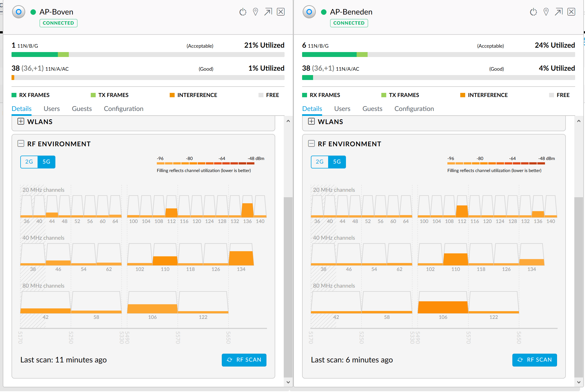Image resolution: width=585 pixels, height=392 pixels.
Task: Close the AP-Beneden properties panel
Action: [x=571, y=12]
